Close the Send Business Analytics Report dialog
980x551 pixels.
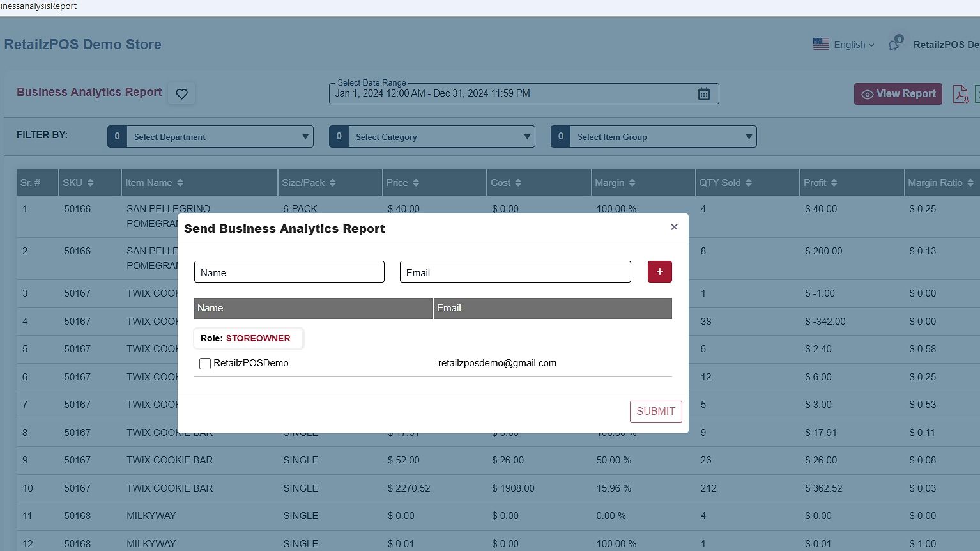674,227
